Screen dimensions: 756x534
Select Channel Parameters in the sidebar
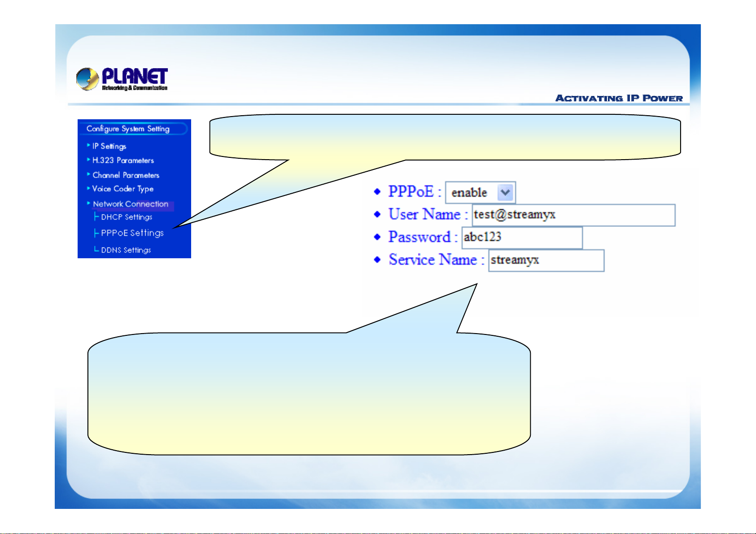coord(126,175)
